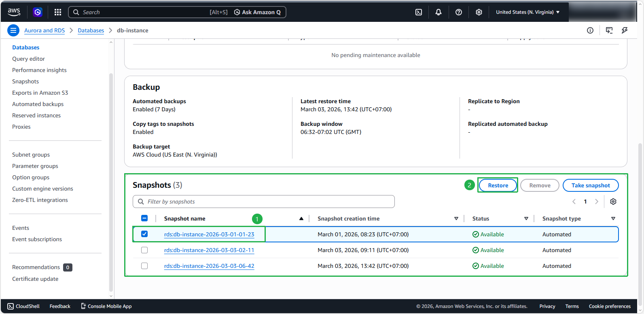Focus the Filter by snapshots field

[264, 202]
